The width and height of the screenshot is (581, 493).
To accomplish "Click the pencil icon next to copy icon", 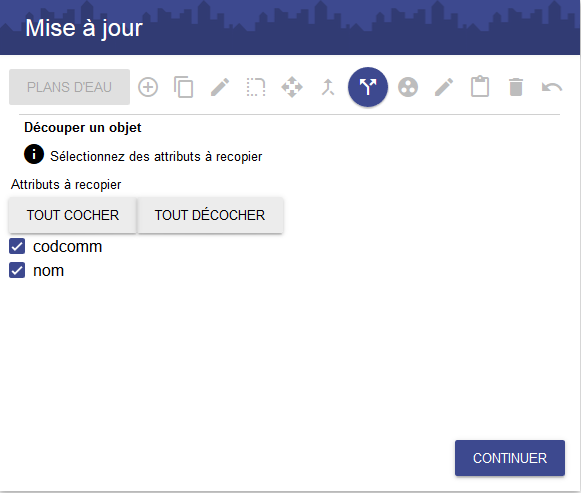I will pos(220,87).
